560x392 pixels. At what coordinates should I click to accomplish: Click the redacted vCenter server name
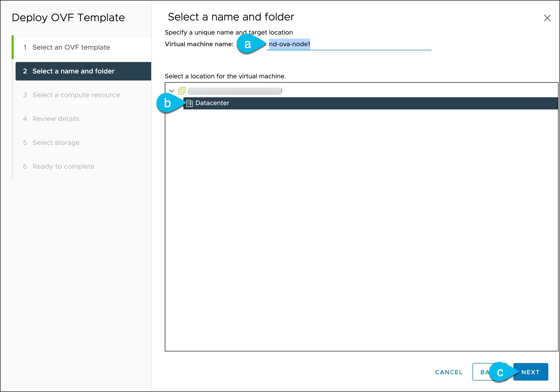point(235,91)
